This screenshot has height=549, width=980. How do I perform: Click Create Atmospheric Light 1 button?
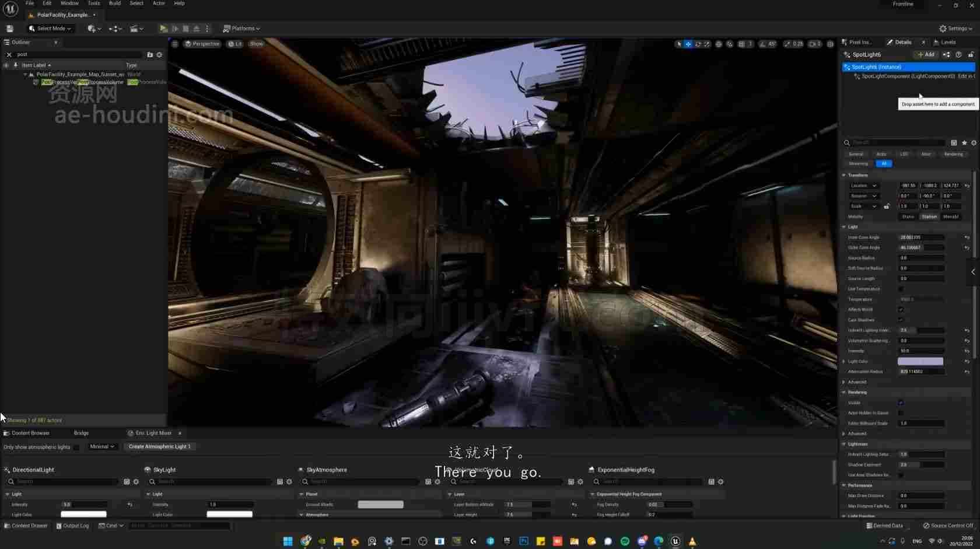click(x=159, y=447)
